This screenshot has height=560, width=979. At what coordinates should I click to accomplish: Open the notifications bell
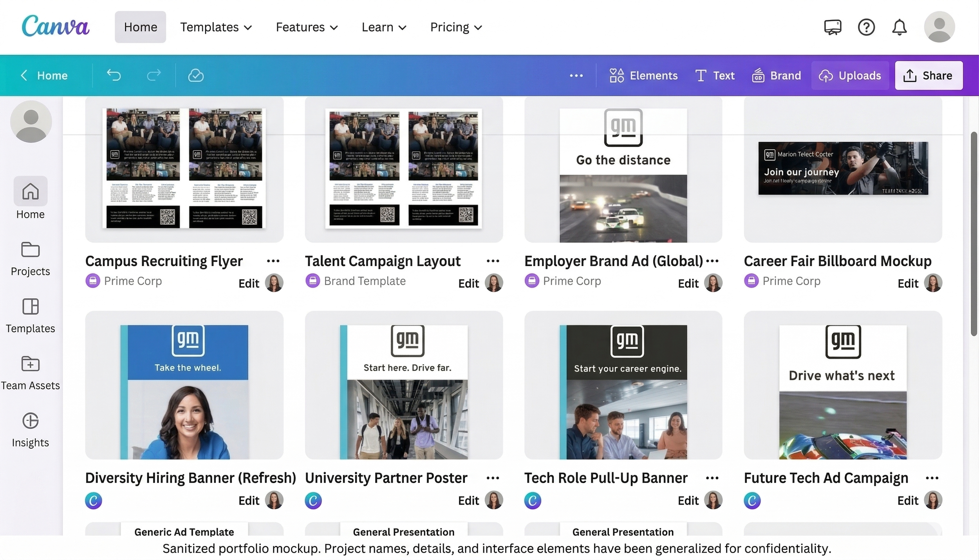pos(899,27)
